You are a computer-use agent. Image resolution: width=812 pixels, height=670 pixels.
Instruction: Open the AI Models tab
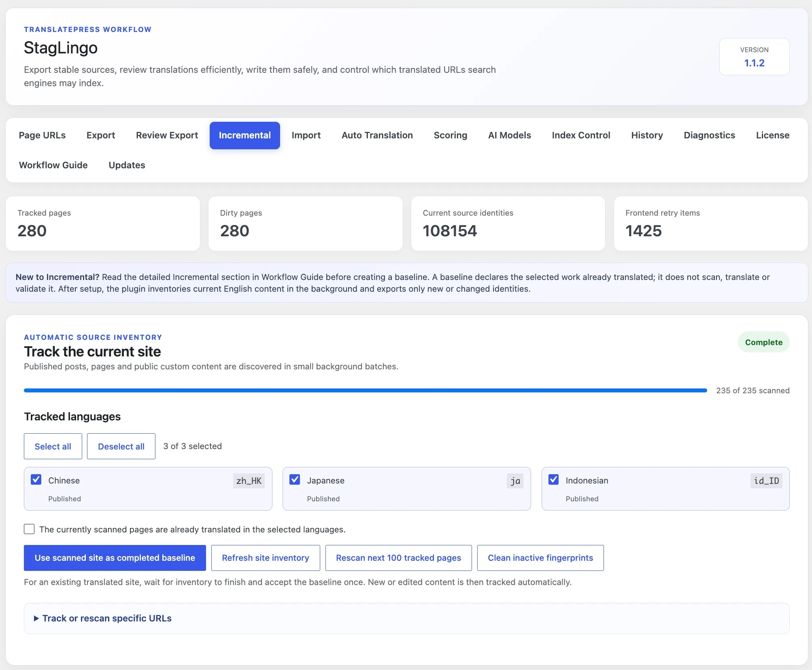pos(510,135)
